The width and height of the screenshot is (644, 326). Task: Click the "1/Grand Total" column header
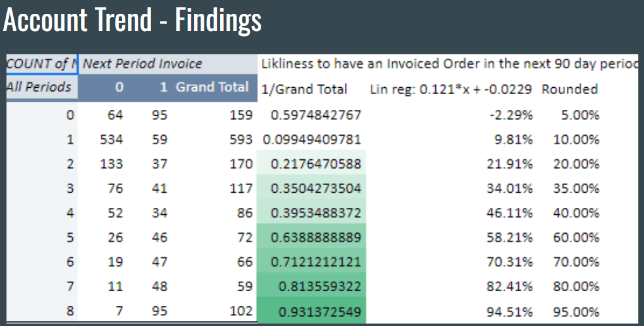pos(304,89)
